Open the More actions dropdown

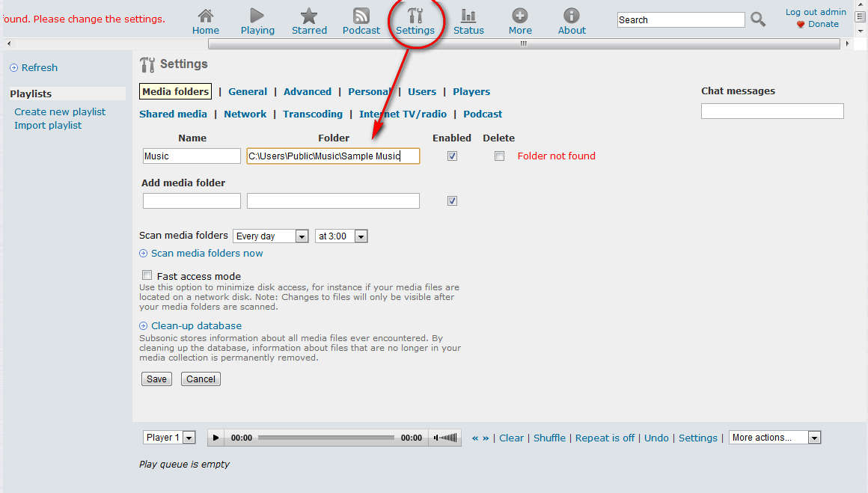(x=775, y=438)
